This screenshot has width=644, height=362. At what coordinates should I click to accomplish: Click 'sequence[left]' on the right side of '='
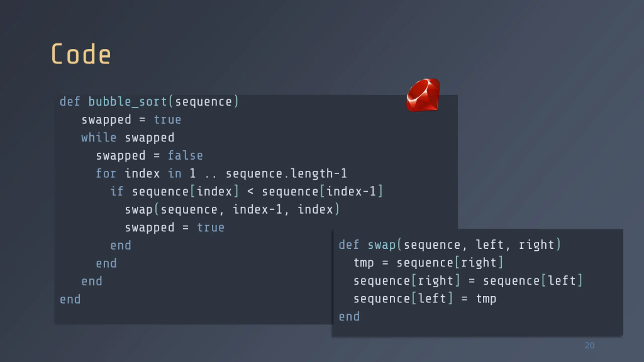[x=533, y=281]
